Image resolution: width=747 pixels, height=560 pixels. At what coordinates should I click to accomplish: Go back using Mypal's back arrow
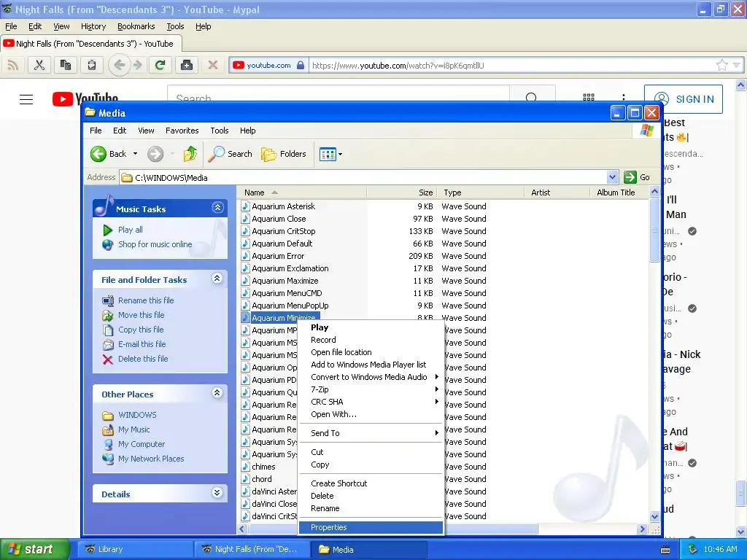tap(119, 65)
